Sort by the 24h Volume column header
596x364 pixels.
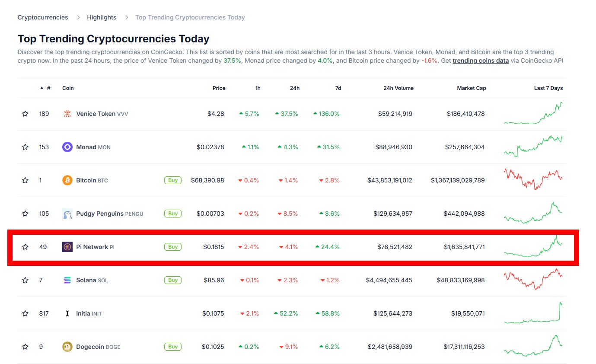click(x=398, y=88)
